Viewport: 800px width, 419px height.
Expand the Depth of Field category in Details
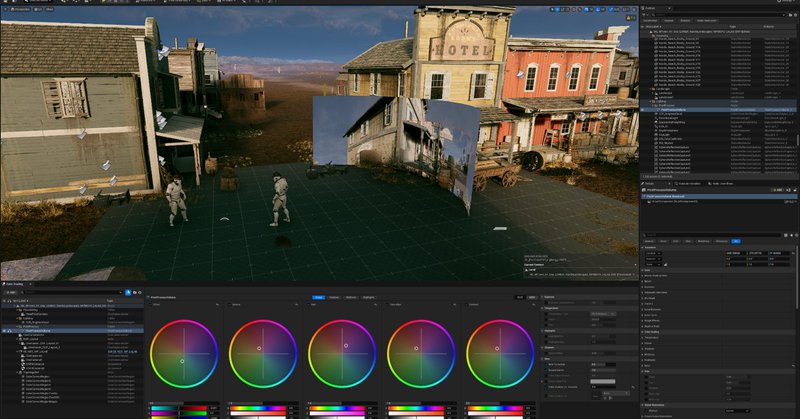click(643, 326)
